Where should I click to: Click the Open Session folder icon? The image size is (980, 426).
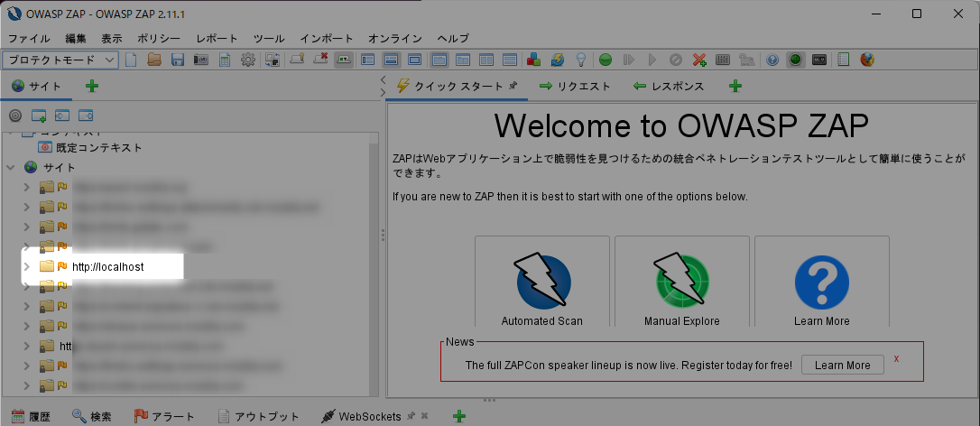click(153, 60)
